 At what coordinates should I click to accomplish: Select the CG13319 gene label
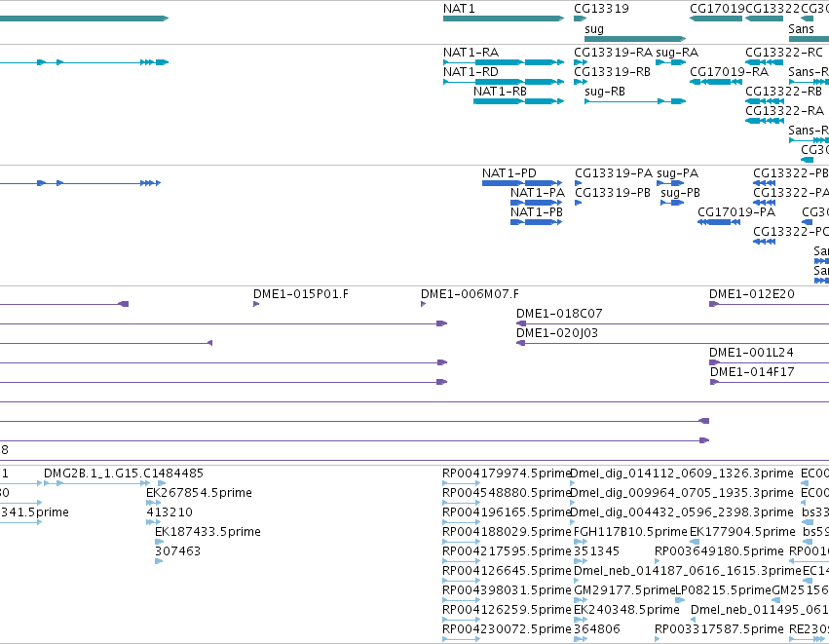point(601,9)
